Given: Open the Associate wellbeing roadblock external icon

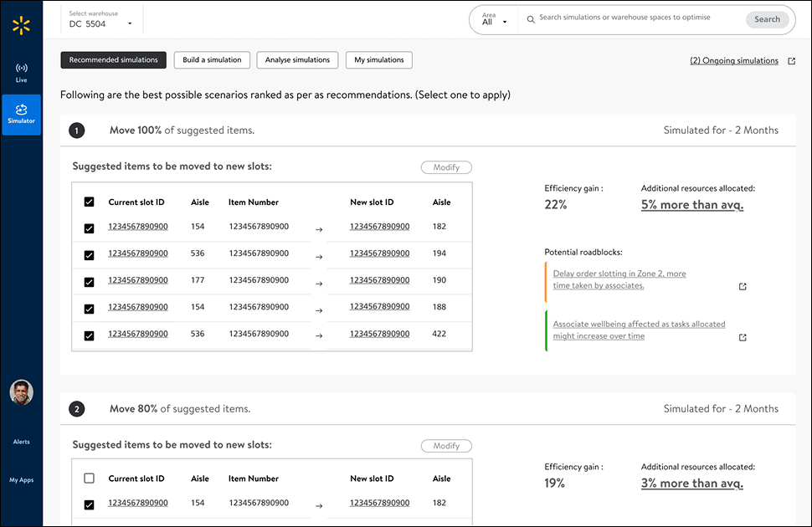Looking at the screenshot, I should [743, 337].
